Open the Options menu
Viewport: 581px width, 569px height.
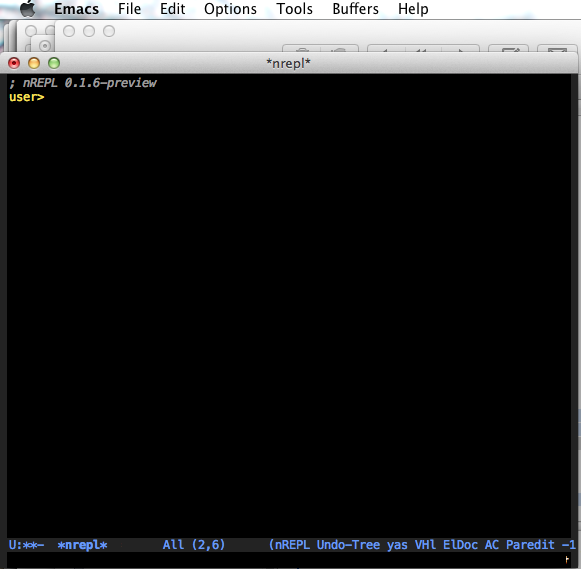[x=230, y=9]
